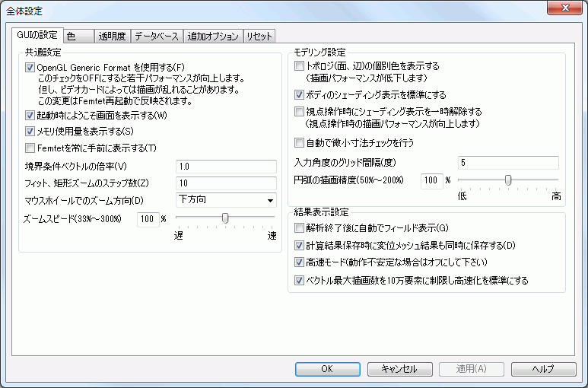Disable 高速モード checkbox
The height and width of the screenshot is (388, 588).
coord(300,262)
